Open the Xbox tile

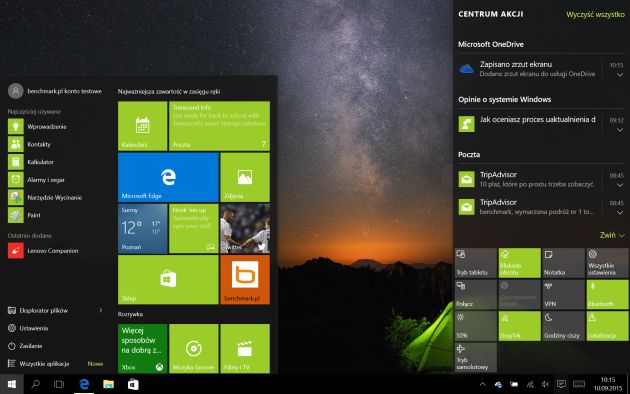pos(143,349)
